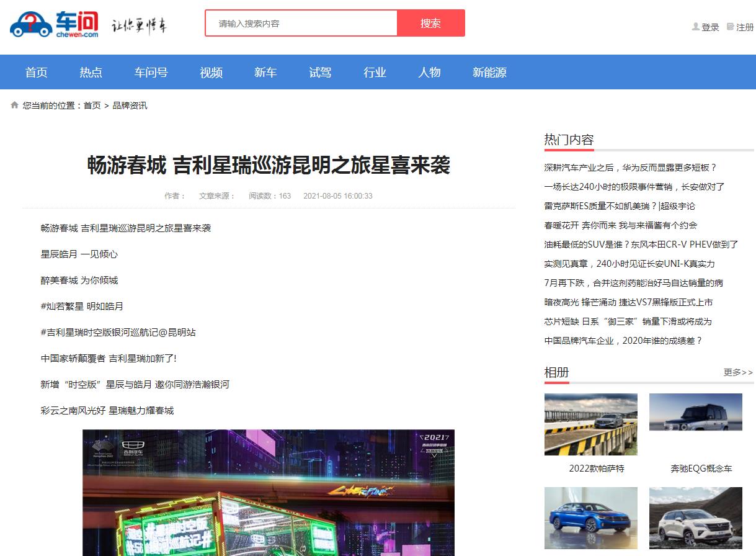Image resolution: width=756 pixels, height=556 pixels.
Task: Click the register icon beside 注册
Action: 731,27
